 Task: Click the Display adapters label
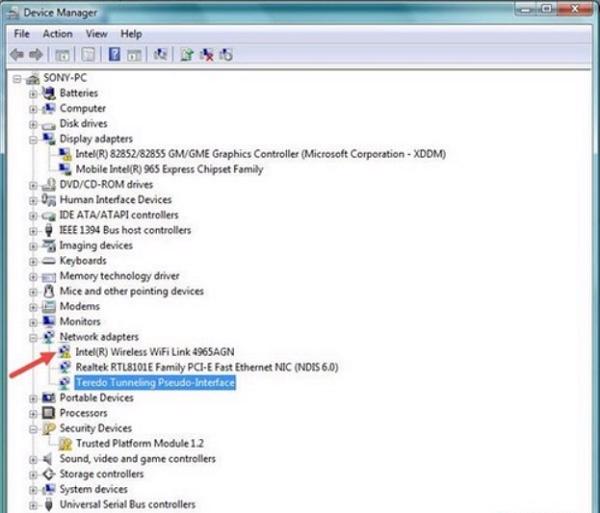coord(96,138)
